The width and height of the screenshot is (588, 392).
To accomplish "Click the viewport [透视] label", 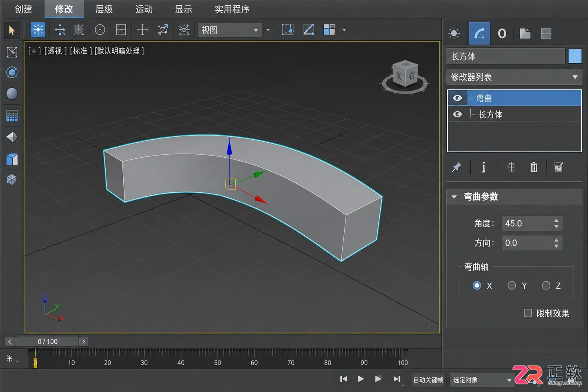I will click(x=55, y=51).
